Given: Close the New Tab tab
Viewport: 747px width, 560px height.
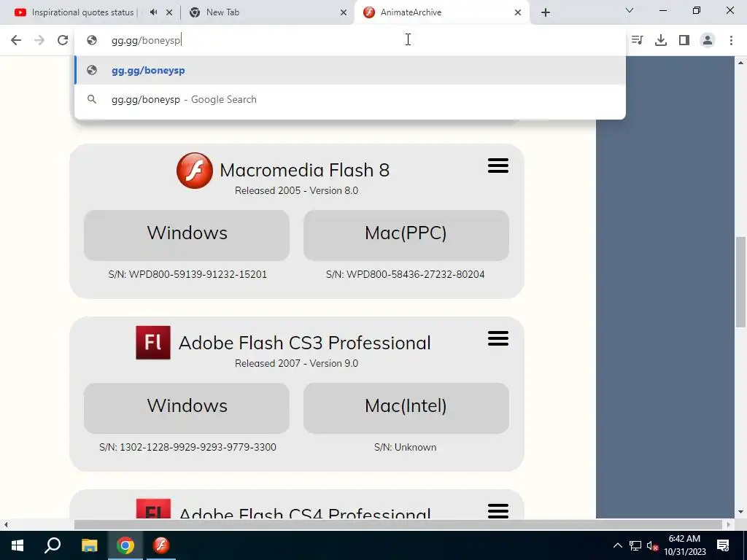Looking at the screenshot, I should pos(344,12).
